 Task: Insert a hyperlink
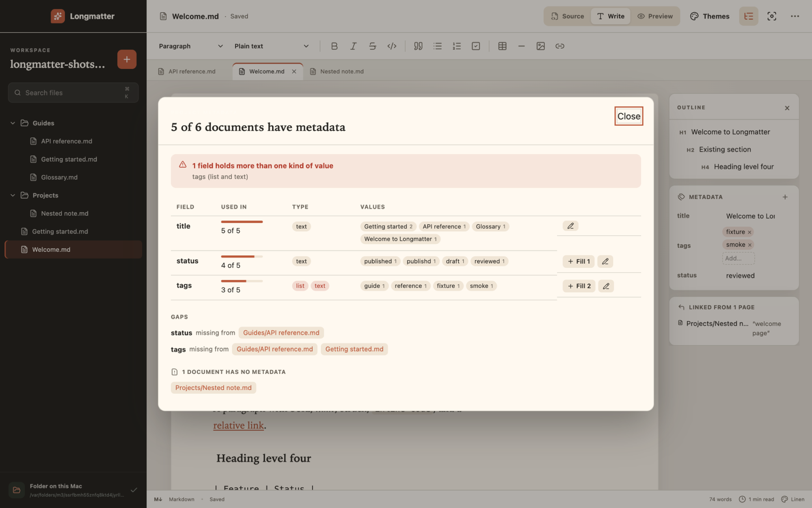[560, 46]
